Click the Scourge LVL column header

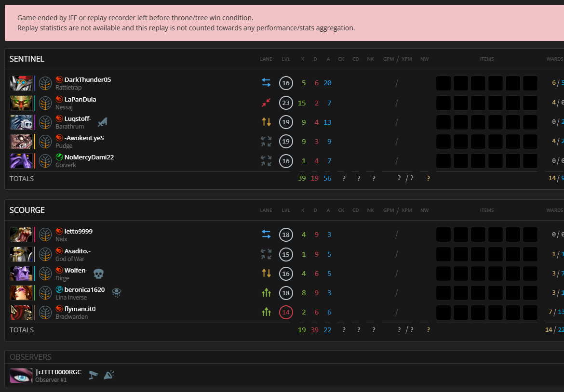(286, 210)
